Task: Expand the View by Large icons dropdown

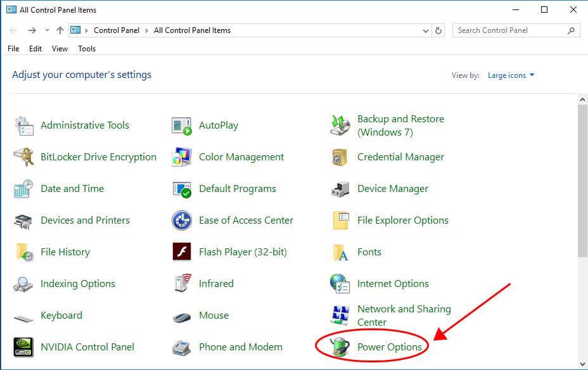Action: pyautogui.click(x=511, y=75)
